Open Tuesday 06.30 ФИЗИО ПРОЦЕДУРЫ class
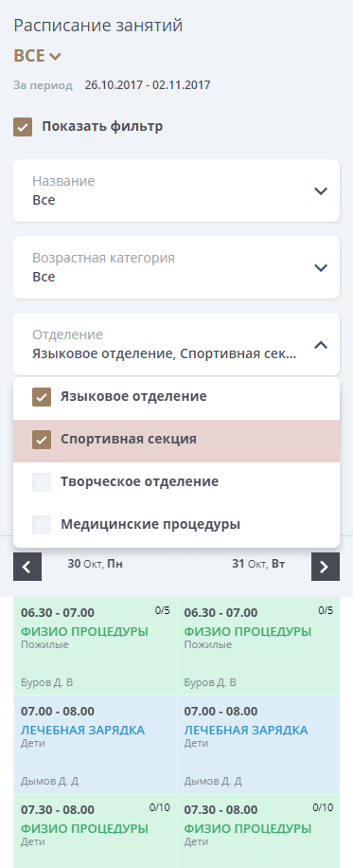This screenshot has height=868, width=353. pos(258,646)
